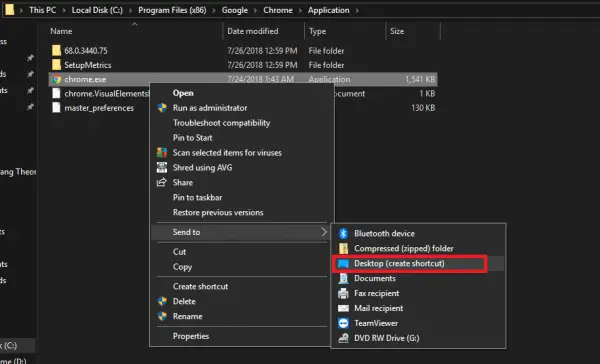The width and height of the screenshot is (600, 364).
Task: Open dropdown chevron after Application in address bar
Action: [357, 10]
